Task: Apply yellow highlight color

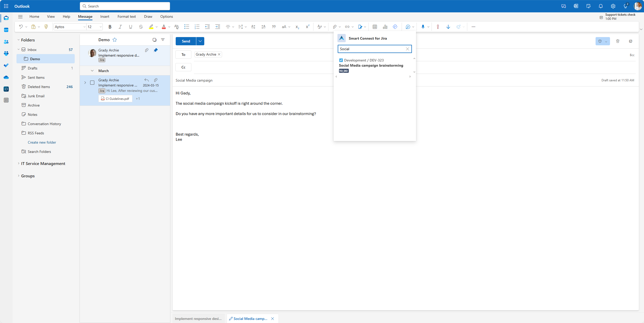Action: [x=151, y=27]
